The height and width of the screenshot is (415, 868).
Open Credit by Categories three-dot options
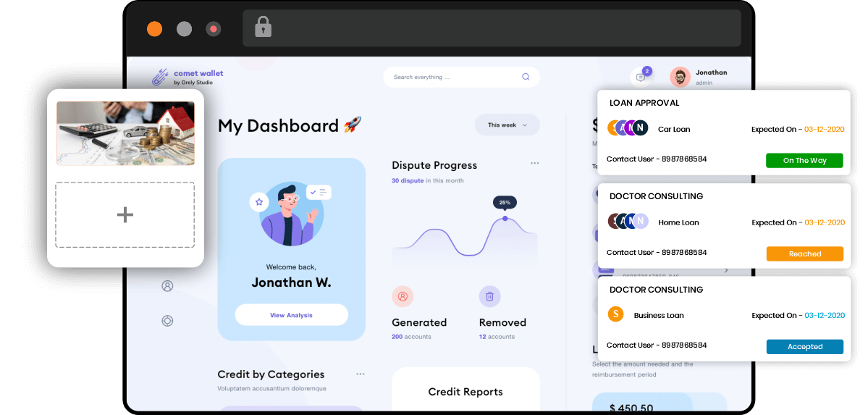[361, 374]
